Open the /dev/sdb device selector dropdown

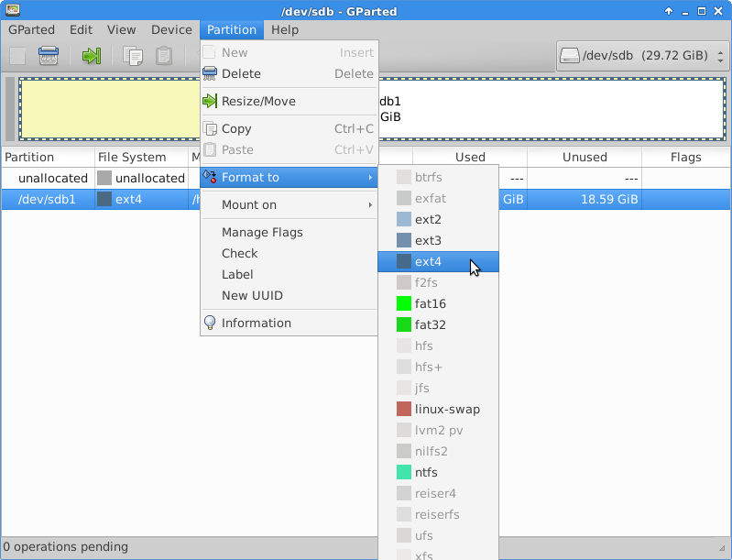[x=643, y=56]
